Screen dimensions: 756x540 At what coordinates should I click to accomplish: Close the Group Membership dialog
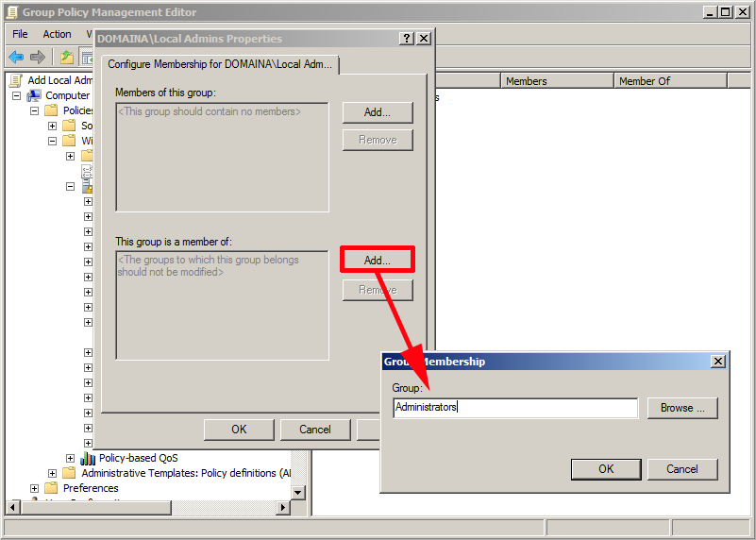coord(718,362)
